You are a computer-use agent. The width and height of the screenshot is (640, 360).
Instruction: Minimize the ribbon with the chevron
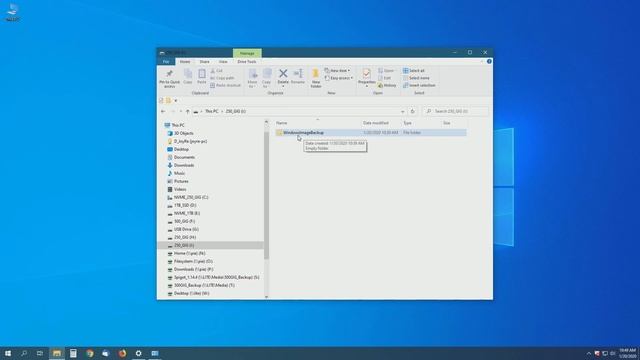[x=482, y=62]
